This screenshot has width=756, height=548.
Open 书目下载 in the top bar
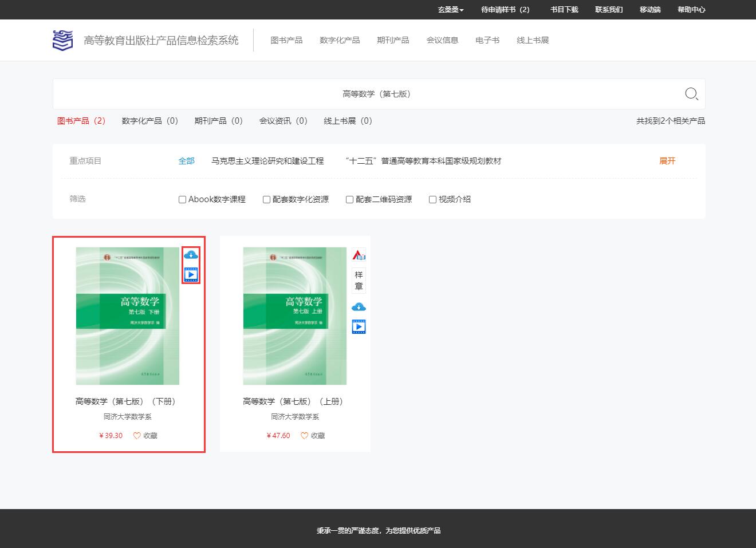click(563, 10)
